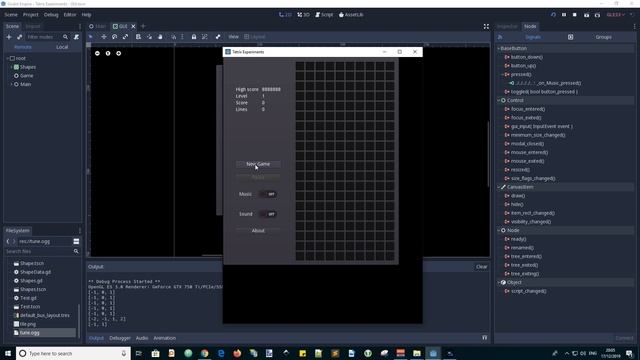Collapse the root node in scene tree
This screenshot has width=640, height=360.
click(x=7, y=58)
